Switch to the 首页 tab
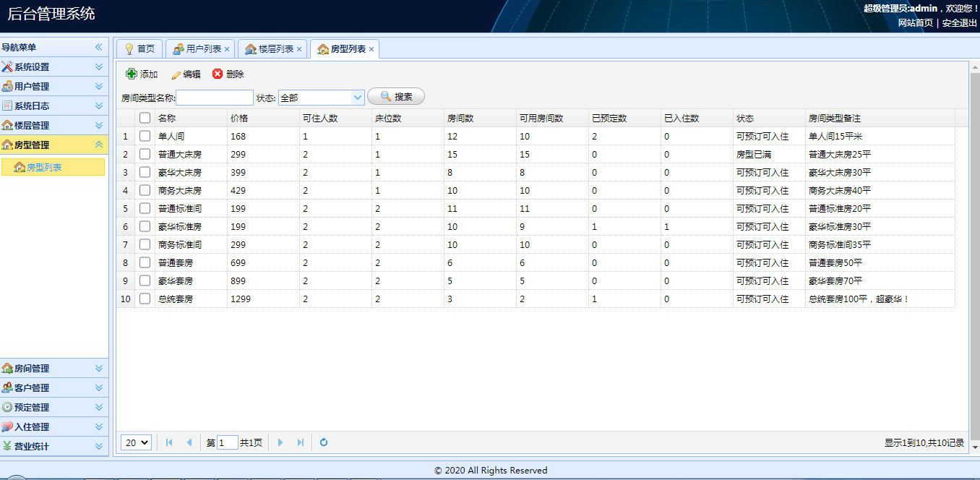This screenshot has width=980, height=480. 139,49
